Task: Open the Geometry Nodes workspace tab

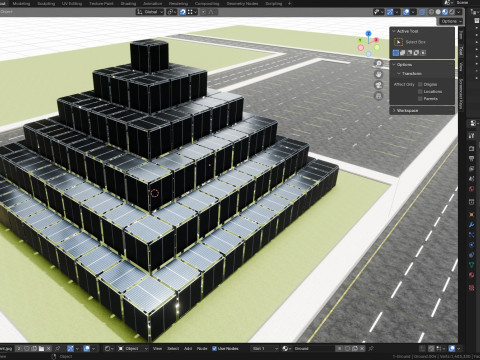Action: pos(242,4)
